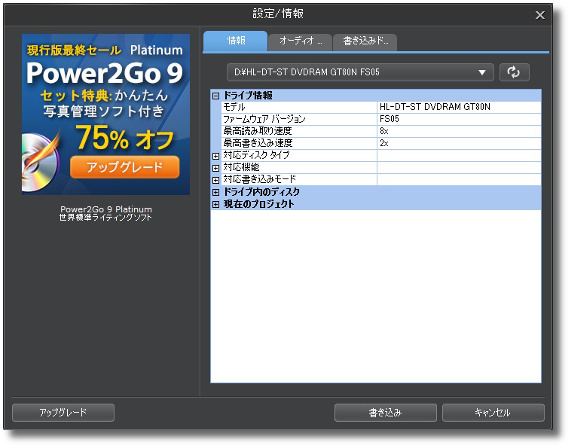Click the bottom-left アップグレード button

(63, 412)
